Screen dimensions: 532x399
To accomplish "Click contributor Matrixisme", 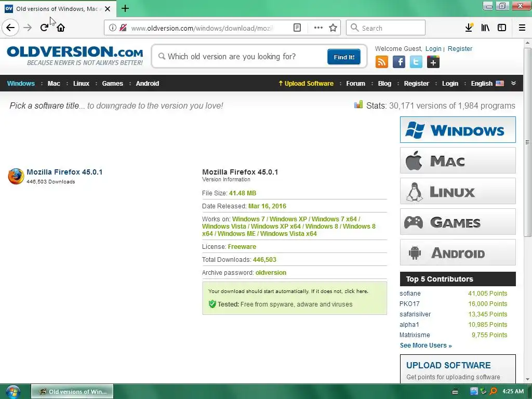I will pyautogui.click(x=415, y=335).
